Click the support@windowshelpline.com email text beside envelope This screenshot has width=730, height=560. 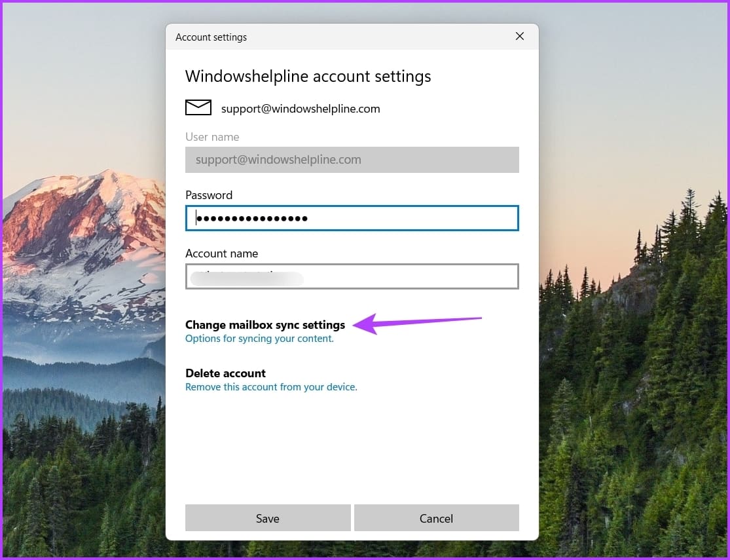[301, 109]
